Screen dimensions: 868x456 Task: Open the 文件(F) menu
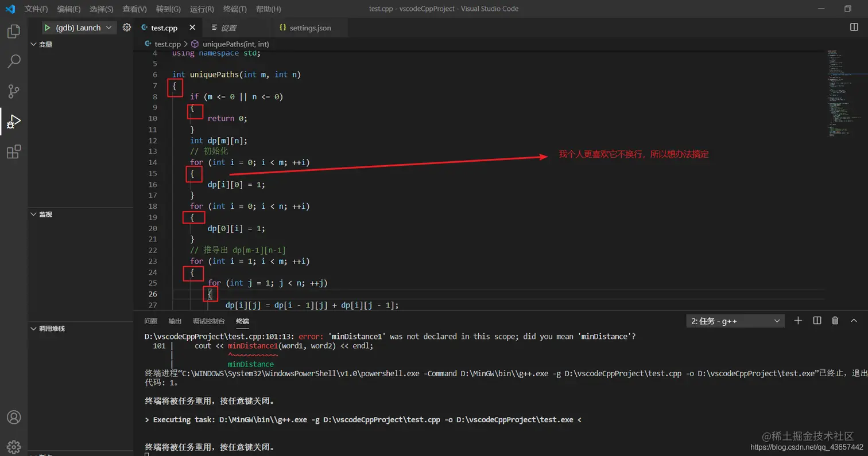point(36,9)
